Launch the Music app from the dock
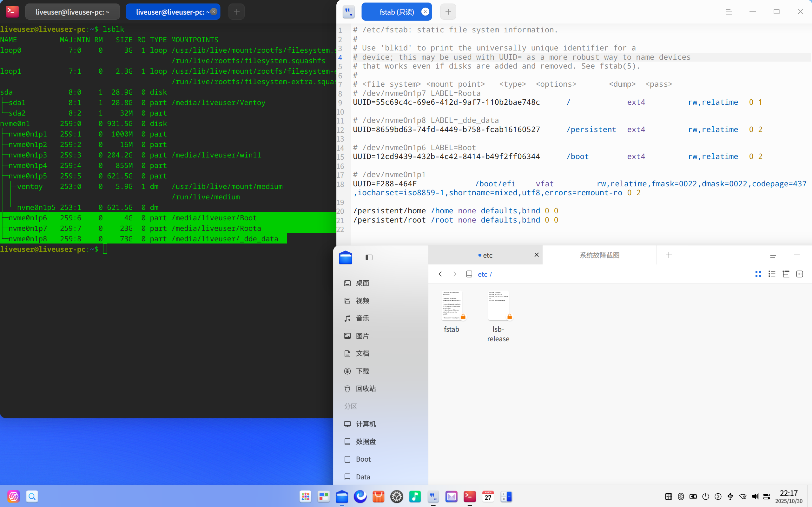Image resolution: width=812 pixels, height=507 pixels. [415, 496]
